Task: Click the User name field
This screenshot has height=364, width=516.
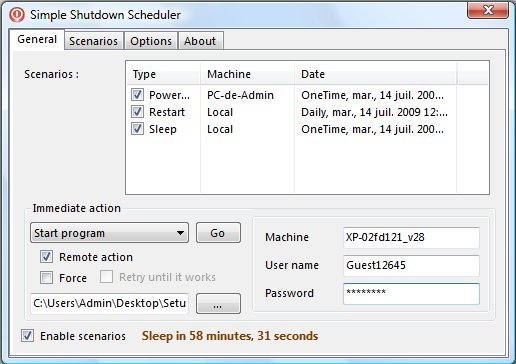Action: pos(411,265)
